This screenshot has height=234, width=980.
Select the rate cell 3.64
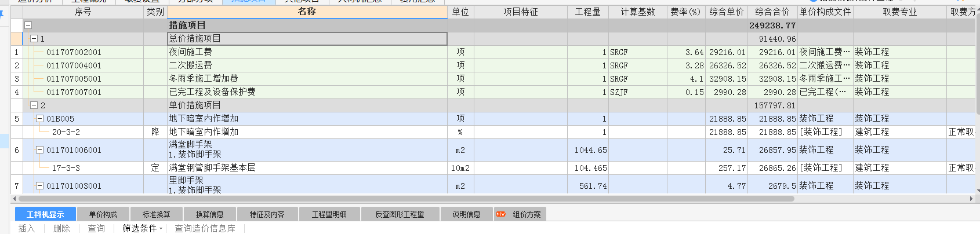[686, 52]
